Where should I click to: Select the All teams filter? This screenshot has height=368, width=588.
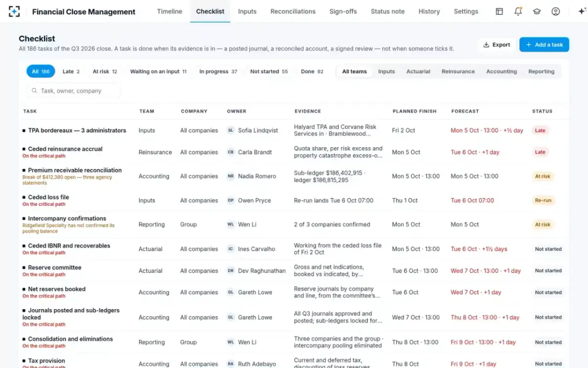click(354, 71)
